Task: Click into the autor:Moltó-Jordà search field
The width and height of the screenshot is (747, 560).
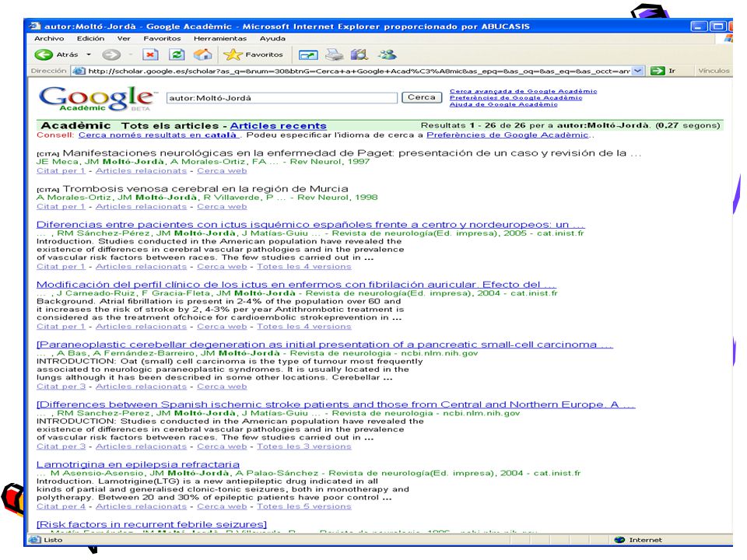Action: pos(282,98)
